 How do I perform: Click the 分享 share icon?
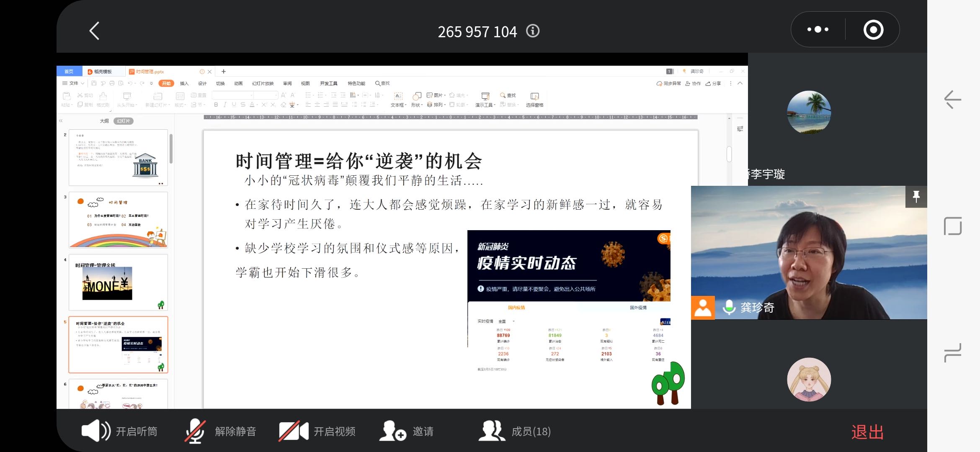tap(713, 83)
